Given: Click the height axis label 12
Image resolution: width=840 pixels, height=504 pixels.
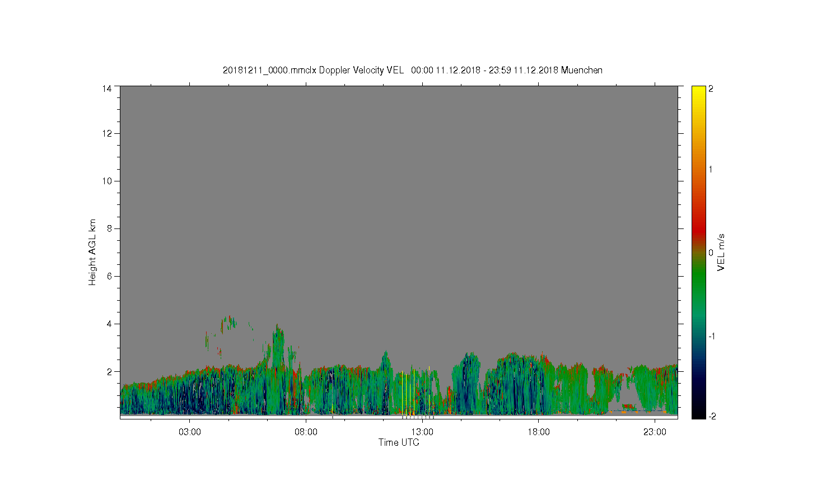Looking at the screenshot, I should click(x=106, y=133).
